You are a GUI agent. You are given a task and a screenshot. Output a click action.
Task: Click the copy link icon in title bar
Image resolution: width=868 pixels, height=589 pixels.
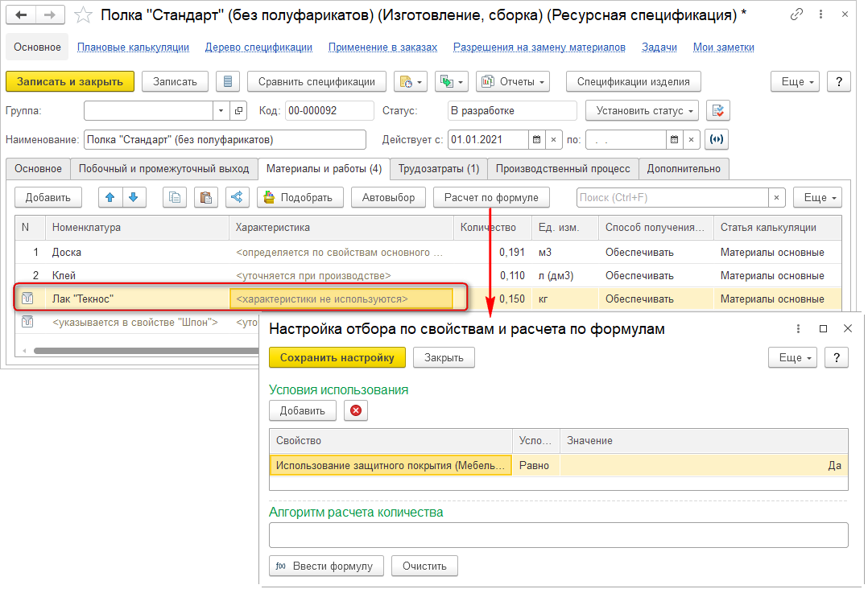coord(796,14)
